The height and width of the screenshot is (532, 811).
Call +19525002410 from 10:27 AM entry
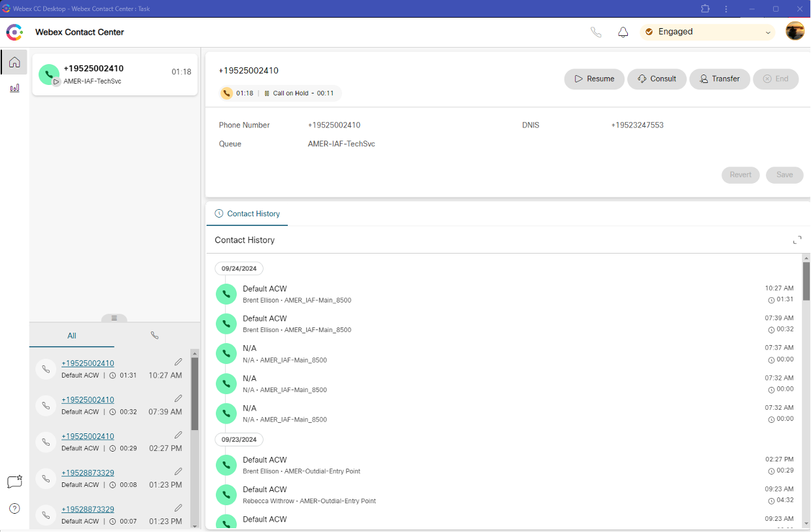tap(88, 363)
